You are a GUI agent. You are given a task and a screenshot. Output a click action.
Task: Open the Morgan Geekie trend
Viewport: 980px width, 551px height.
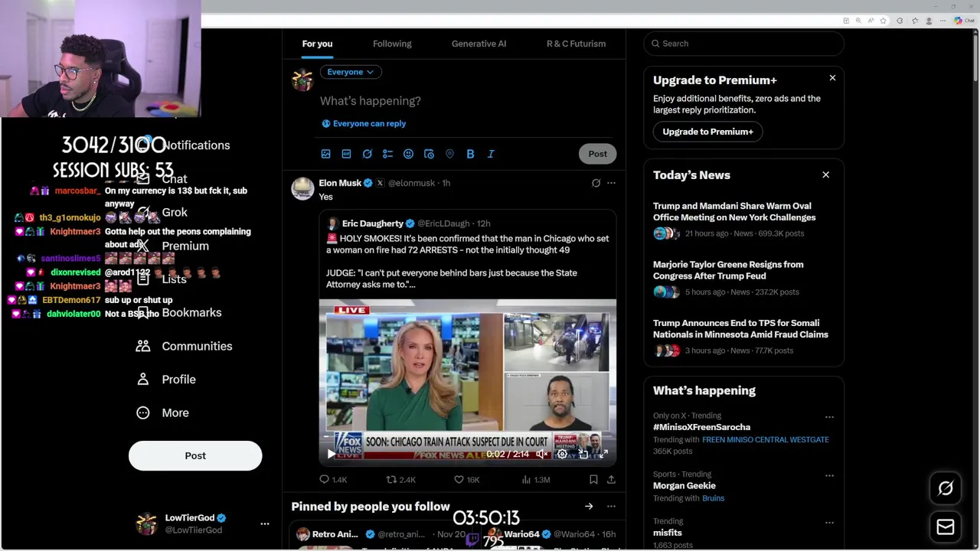pos(684,485)
